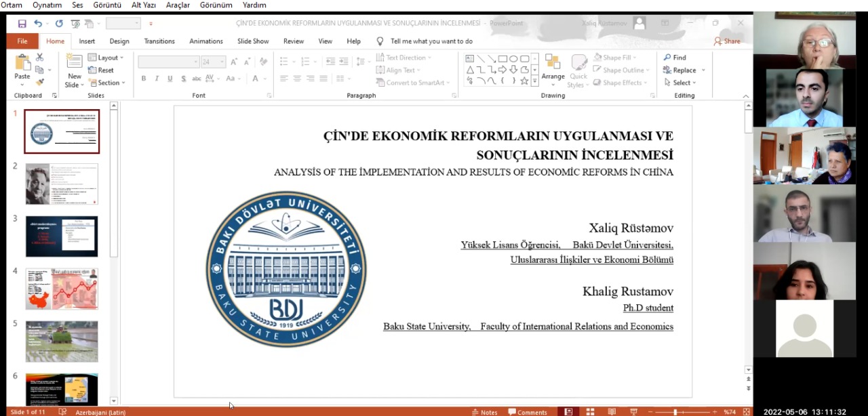Open the Araçlar menu in the player
The height and width of the screenshot is (416, 868).
click(178, 5)
